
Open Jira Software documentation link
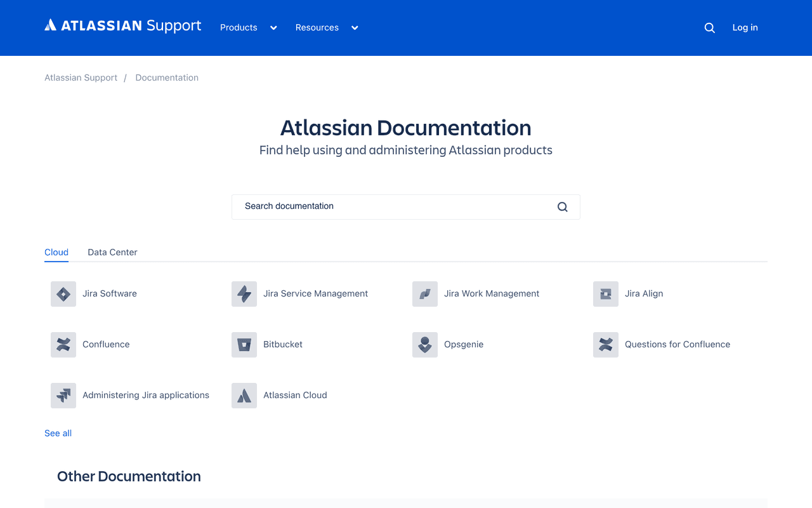pyautogui.click(x=110, y=293)
